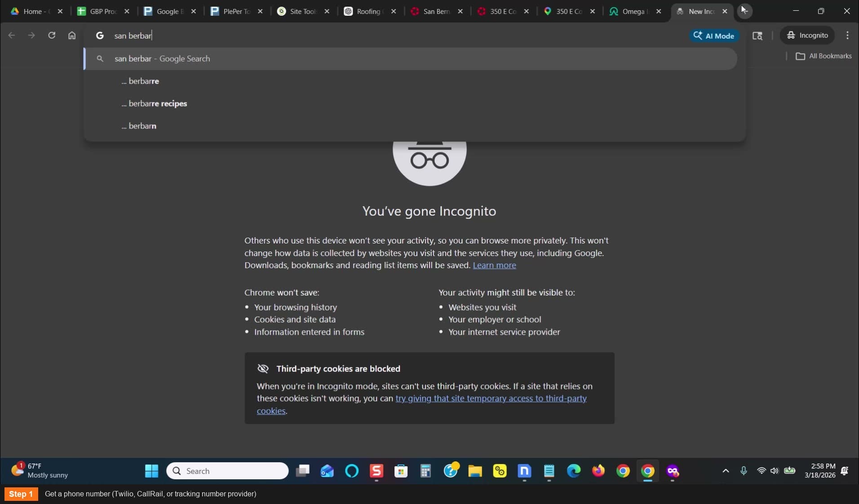The height and width of the screenshot is (504, 859).
Task: Open the purple mask app on taskbar
Action: [x=673, y=471]
